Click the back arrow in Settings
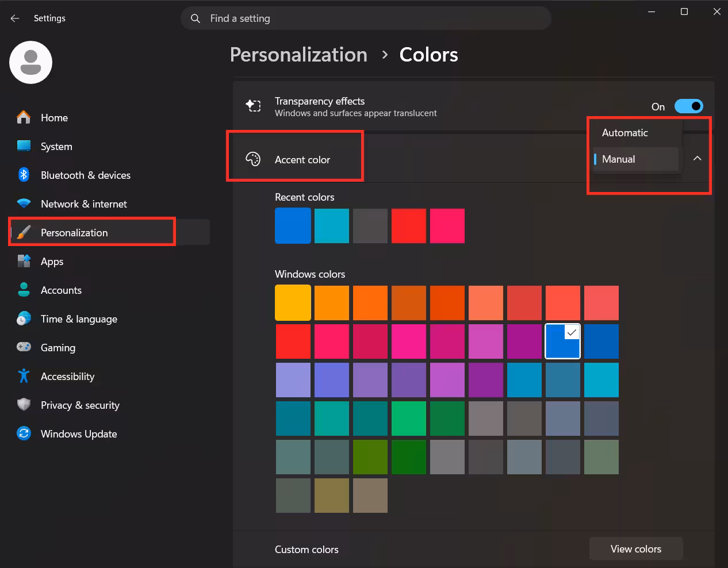This screenshot has height=568, width=728. coord(15,18)
